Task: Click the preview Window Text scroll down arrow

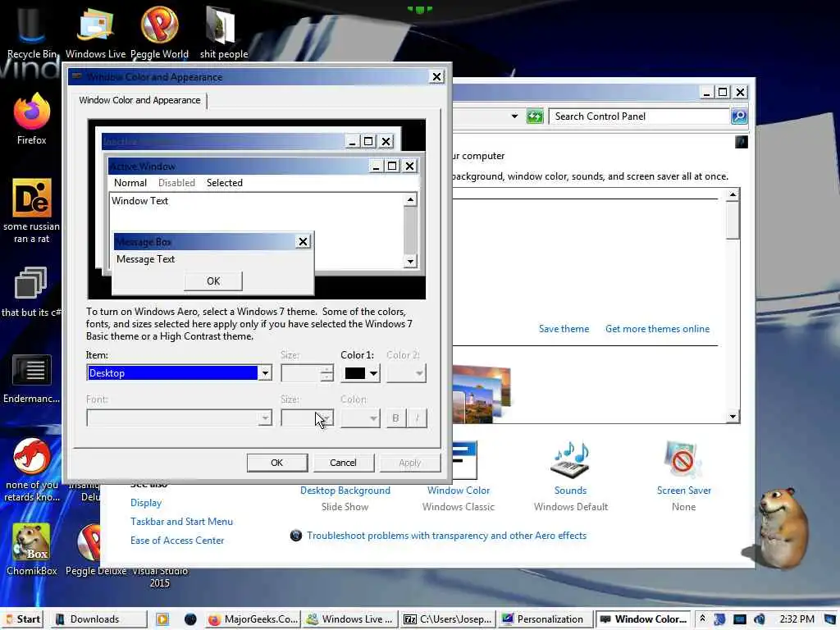Action: (x=410, y=262)
